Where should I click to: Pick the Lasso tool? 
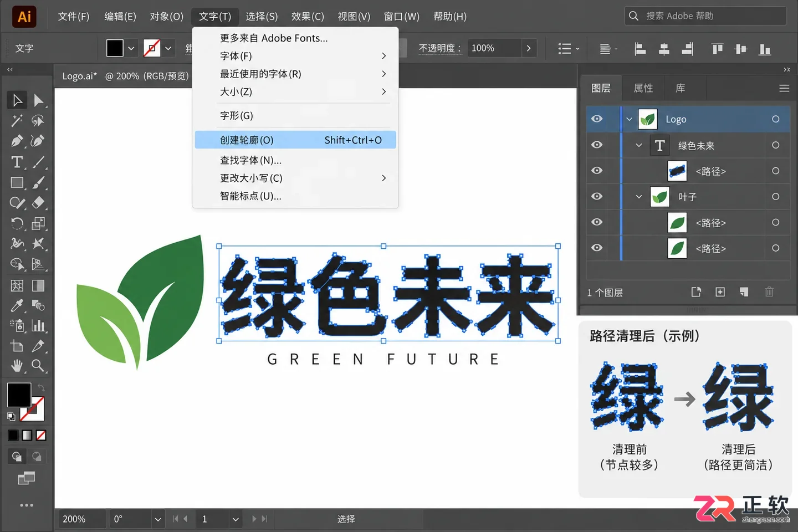[x=38, y=121]
